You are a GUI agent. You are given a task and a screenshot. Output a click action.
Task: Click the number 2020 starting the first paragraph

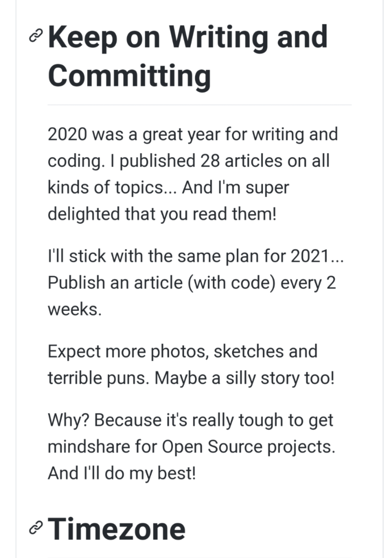coord(67,134)
